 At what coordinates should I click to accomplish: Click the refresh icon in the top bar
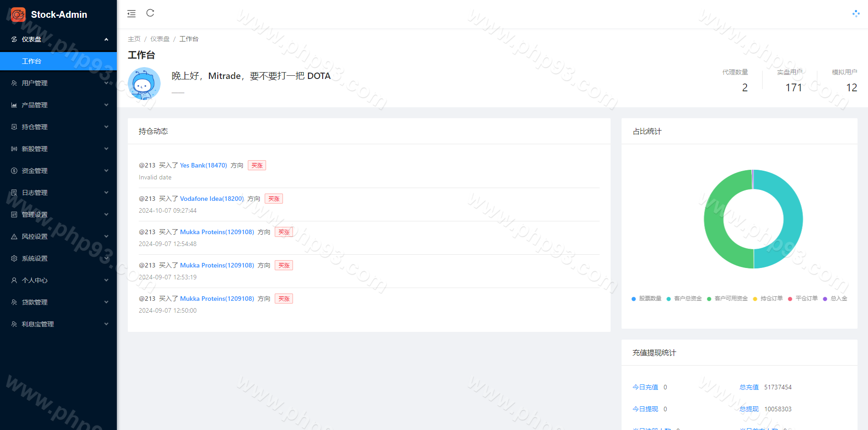[150, 13]
